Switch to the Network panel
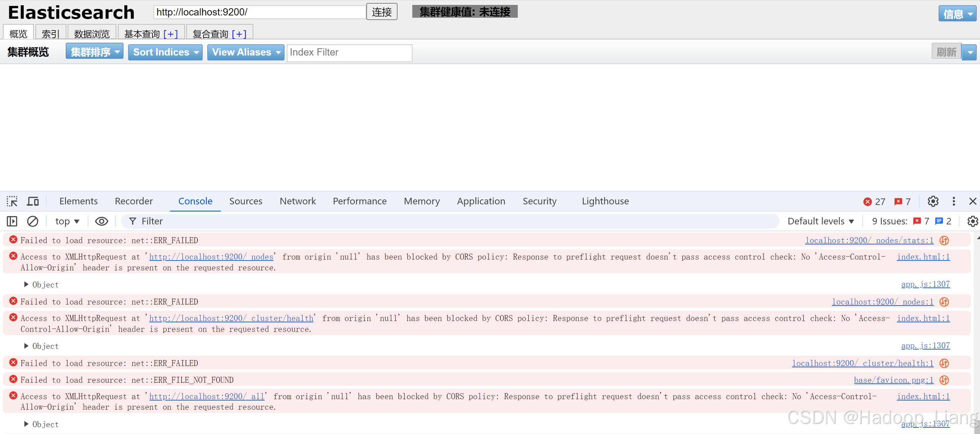980x434 pixels. coord(298,201)
